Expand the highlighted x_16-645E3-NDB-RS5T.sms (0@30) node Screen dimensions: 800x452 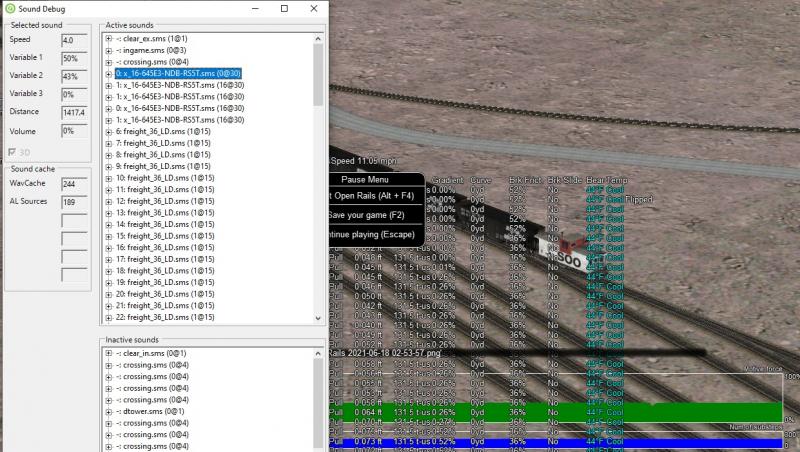pos(109,74)
